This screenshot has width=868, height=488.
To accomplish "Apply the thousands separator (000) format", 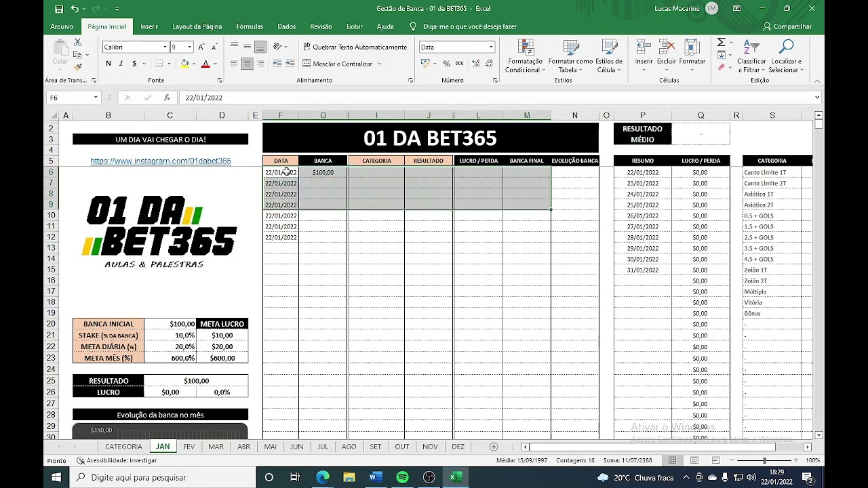I will pos(459,64).
